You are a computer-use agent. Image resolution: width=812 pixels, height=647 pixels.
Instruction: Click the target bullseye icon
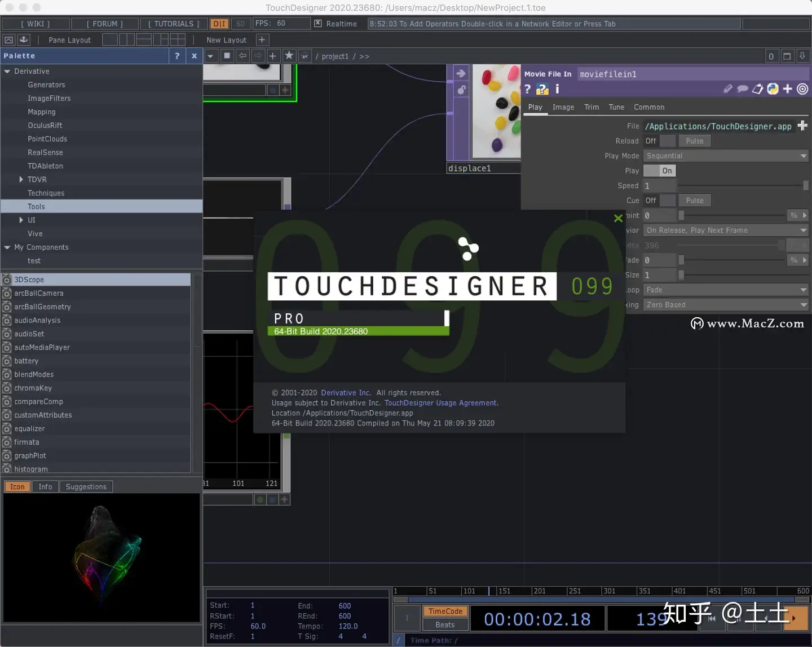(x=802, y=88)
